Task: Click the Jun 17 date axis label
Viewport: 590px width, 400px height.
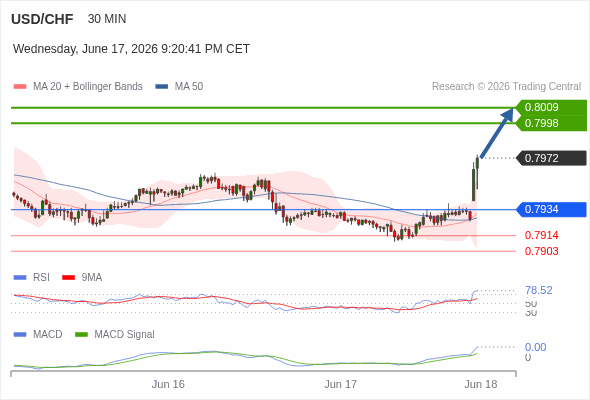Action: click(341, 384)
